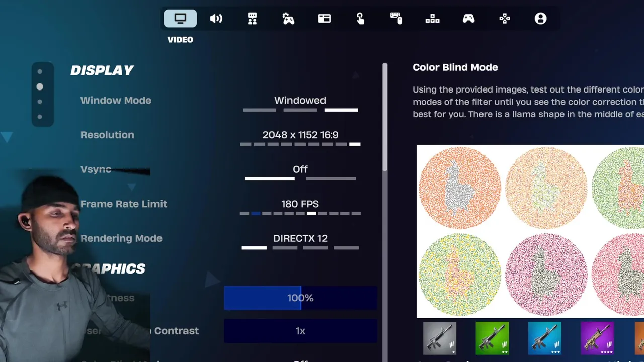
Task: Change the 180 FPS frame rate limit
Action: coord(300,204)
